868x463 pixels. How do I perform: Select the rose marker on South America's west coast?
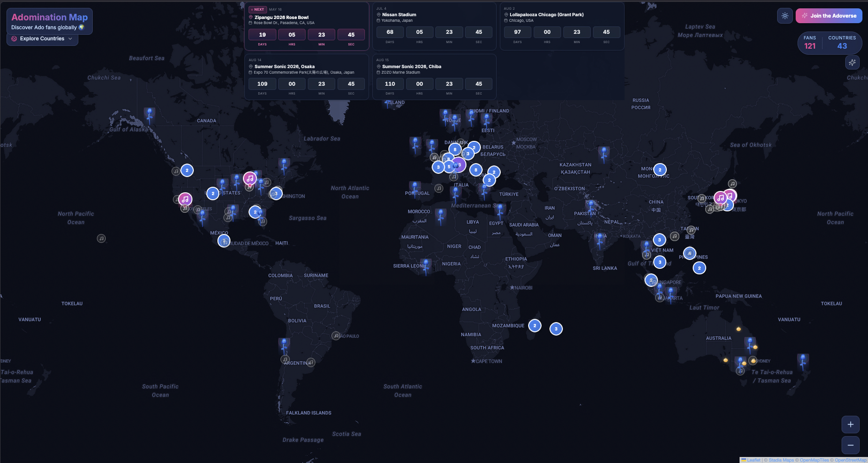(x=284, y=345)
